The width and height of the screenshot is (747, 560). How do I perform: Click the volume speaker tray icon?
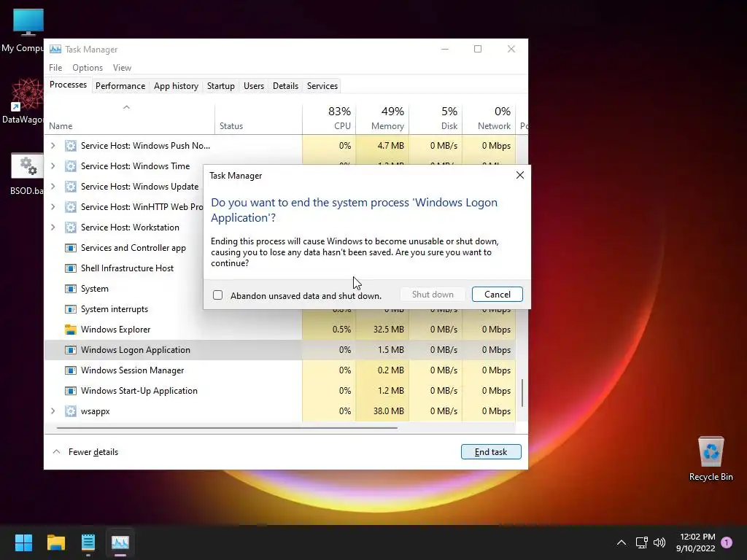click(659, 542)
